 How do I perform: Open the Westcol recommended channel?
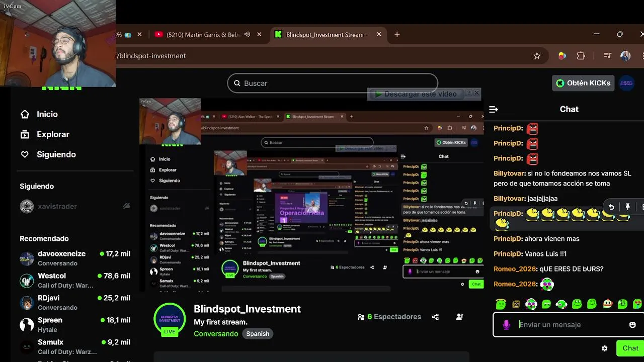[x=75, y=280]
